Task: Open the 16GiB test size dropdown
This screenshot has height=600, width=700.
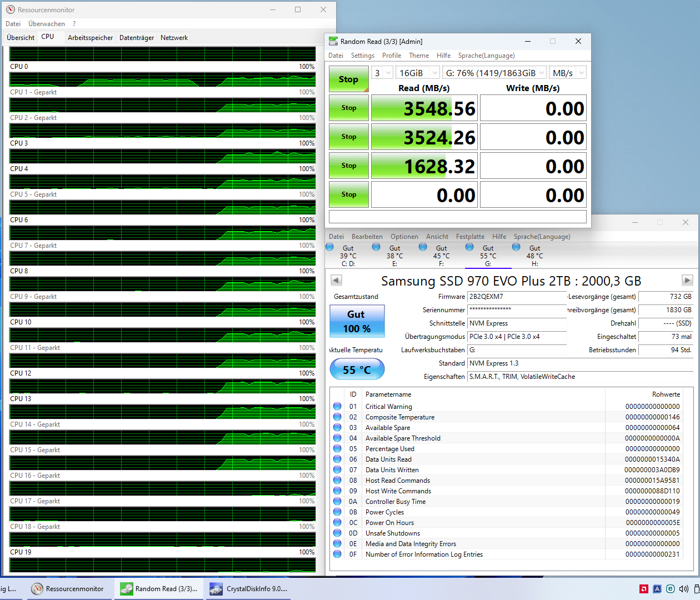Action: point(418,73)
